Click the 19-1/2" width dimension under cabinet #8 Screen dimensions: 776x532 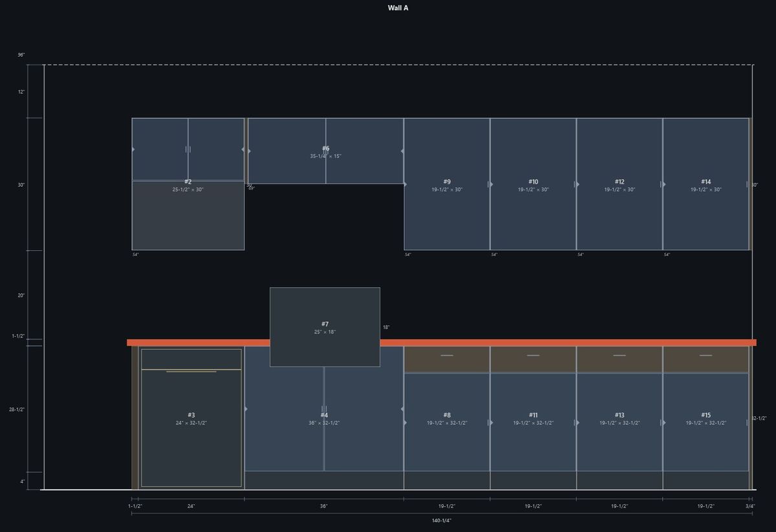(447, 506)
